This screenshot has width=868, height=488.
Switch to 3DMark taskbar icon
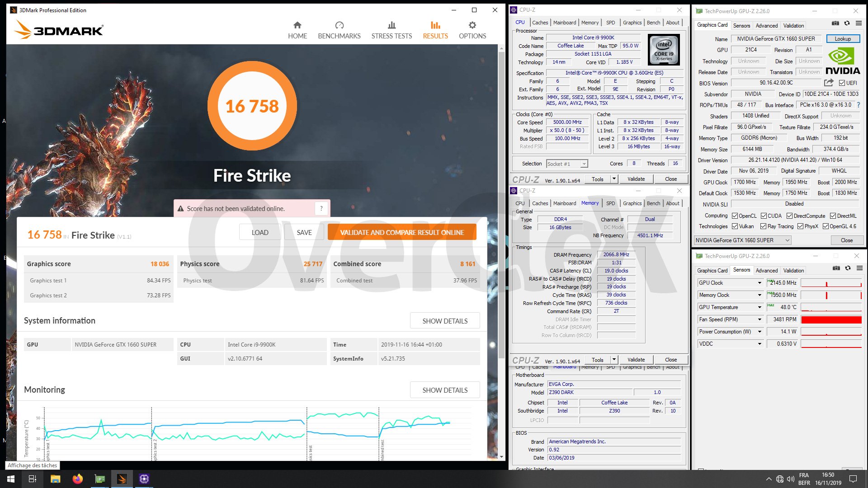(x=122, y=479)
